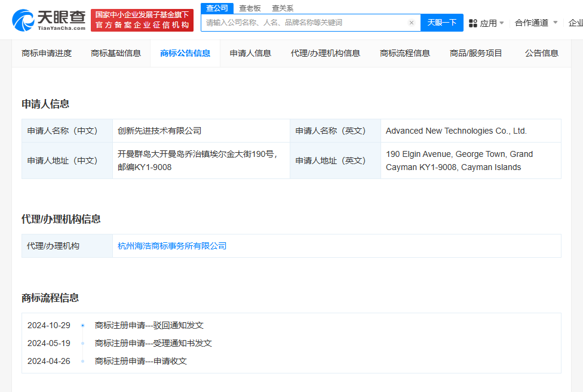
Task: Clear search box with the X icon
Action: coord(412,23)
